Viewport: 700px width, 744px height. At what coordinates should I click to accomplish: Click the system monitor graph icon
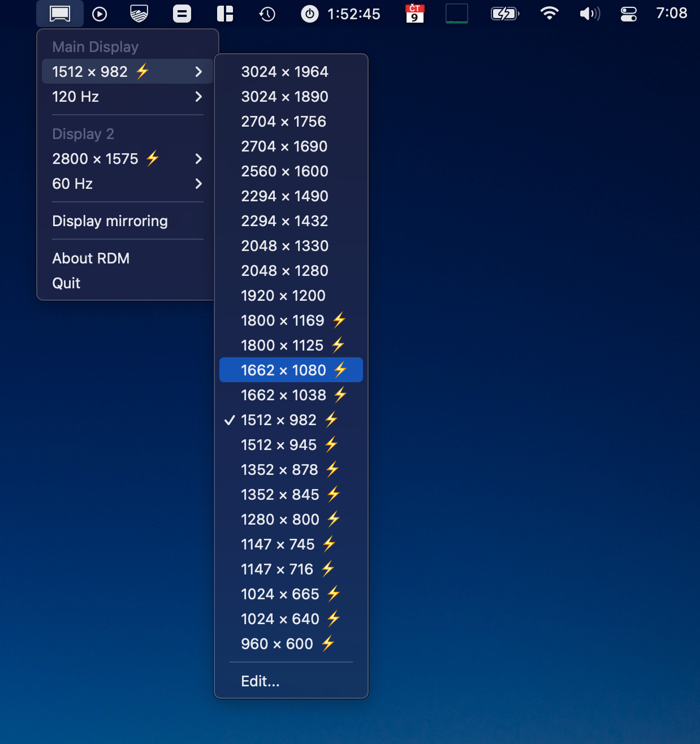[457, 14]
